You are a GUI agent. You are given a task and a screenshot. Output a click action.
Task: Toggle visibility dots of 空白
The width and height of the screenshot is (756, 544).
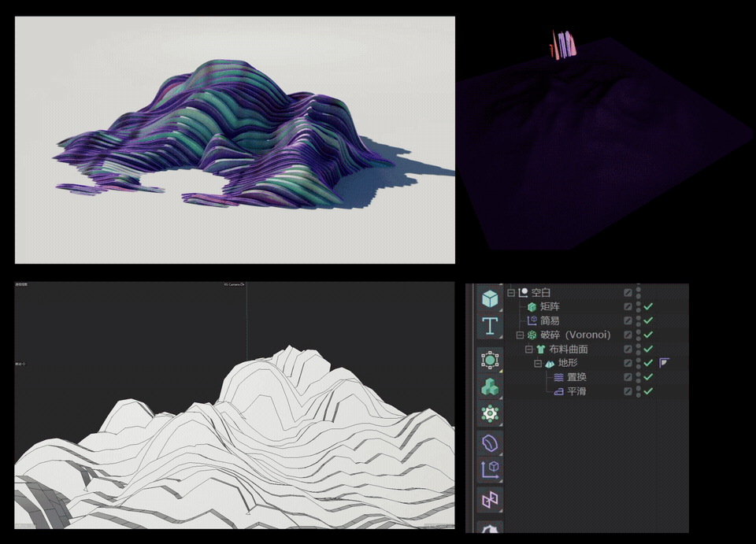tap(639, 293)
